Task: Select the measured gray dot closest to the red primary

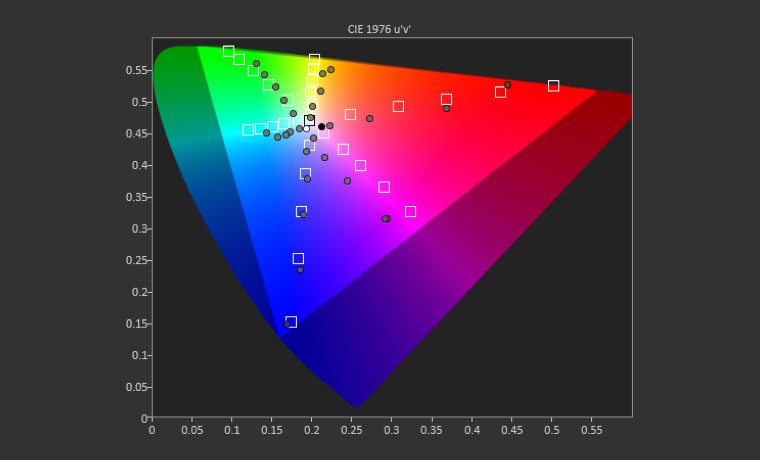Action: click(x=507, y=85)
